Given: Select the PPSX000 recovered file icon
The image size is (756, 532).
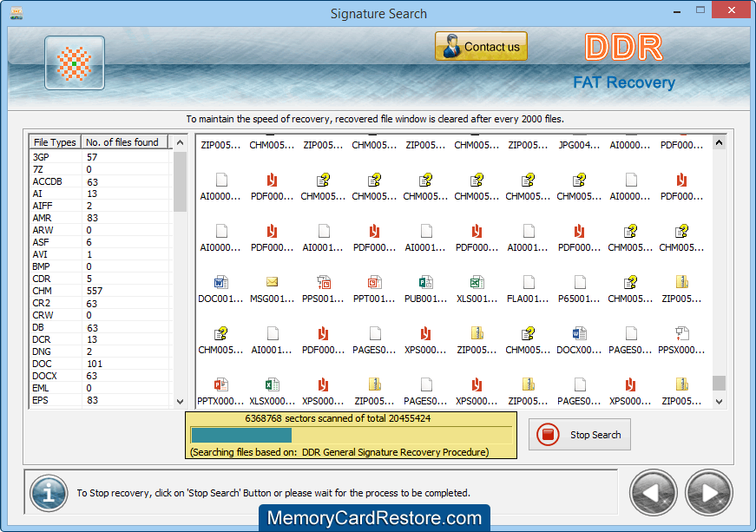Looking at the screenshot, I should 681,333.
